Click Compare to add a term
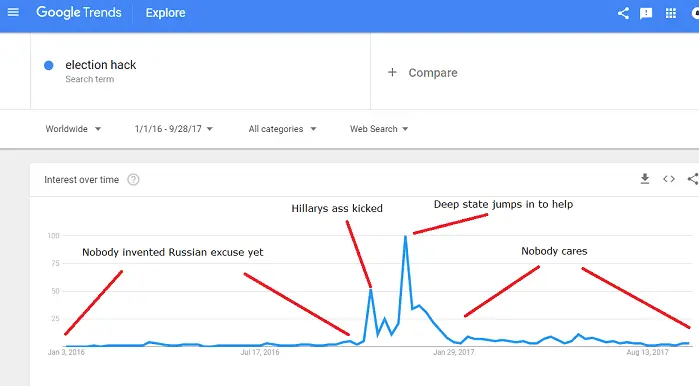Image resolution: width=699 pixels, height=386 pixels. [x=433, y=73]
